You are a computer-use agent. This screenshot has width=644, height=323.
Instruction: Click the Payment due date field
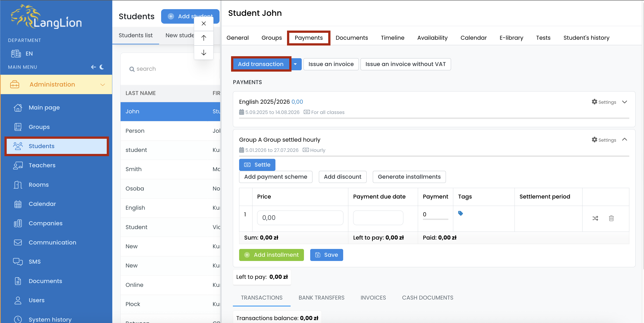click(378, 218)
